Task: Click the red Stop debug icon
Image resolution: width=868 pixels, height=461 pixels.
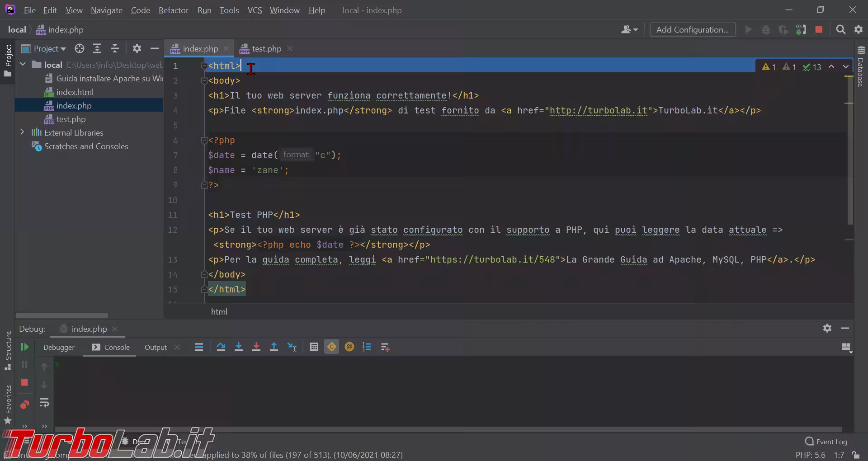Action: [x=24, y=383]
